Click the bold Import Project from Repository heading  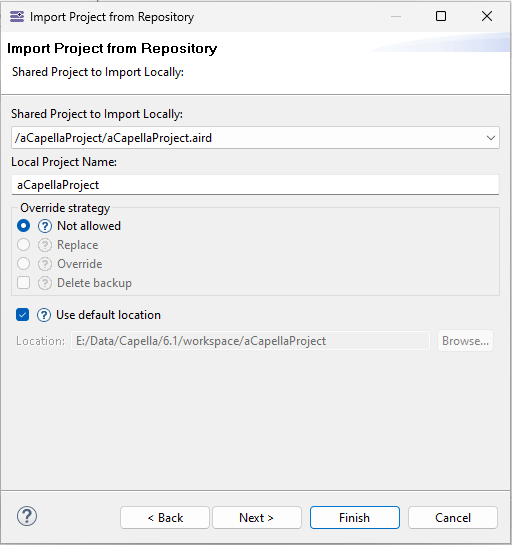112,48
